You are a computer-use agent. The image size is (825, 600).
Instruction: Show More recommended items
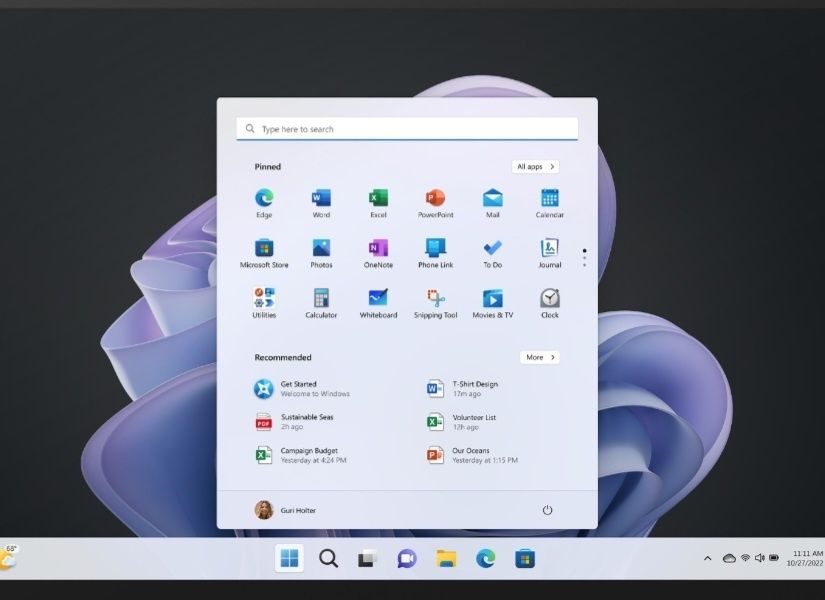coord(539,357)
